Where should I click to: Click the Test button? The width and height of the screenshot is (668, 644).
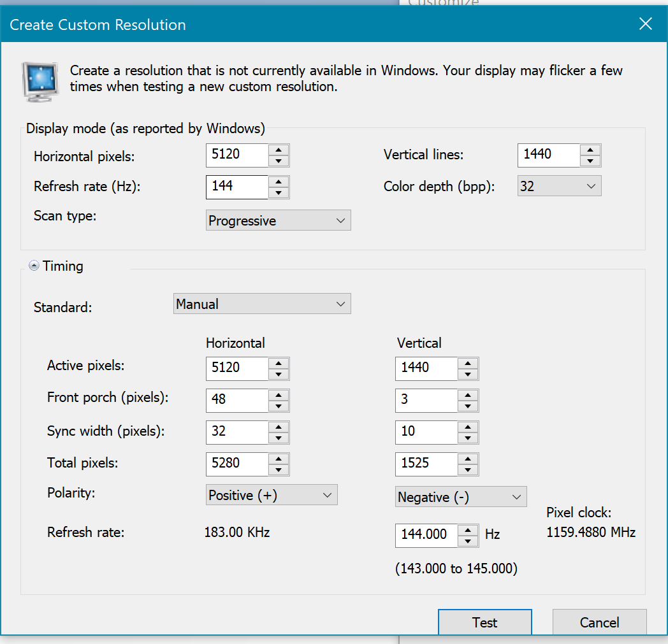point(484,622)
